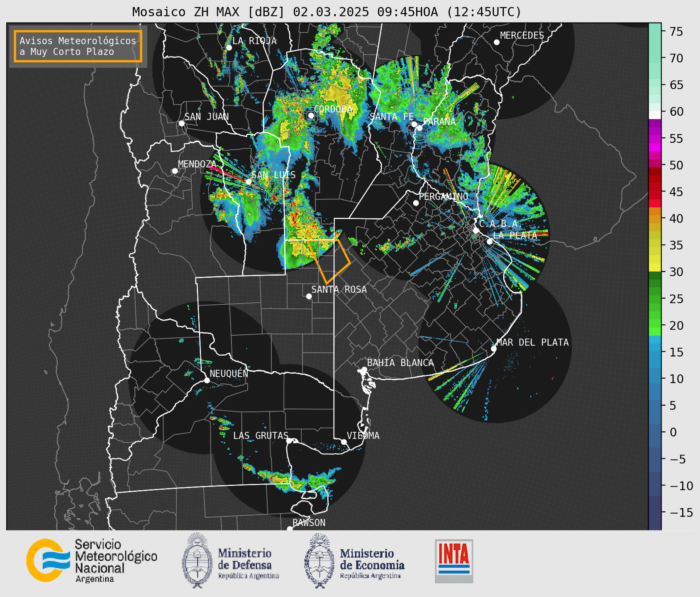Click the SANTA ROSA label text

339,289
